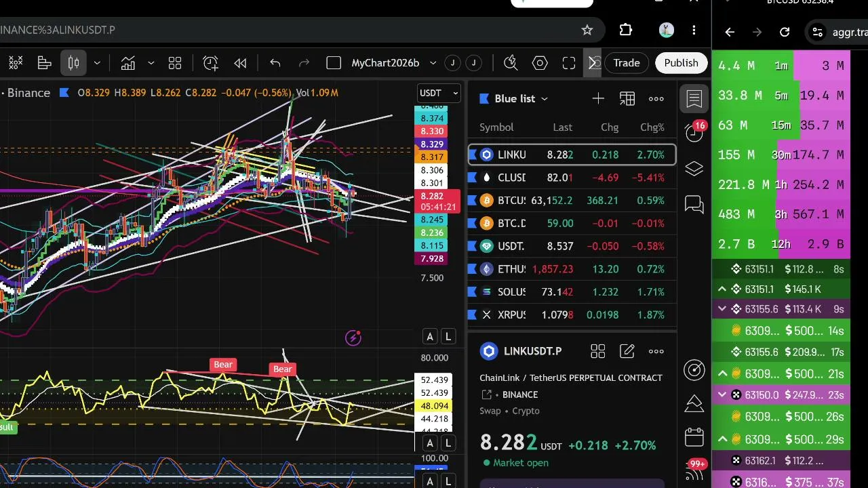Open the Calendar icon in right sidebar
Image resolution: width=868 pixels, height=488 pixels.
coord(694,436)
